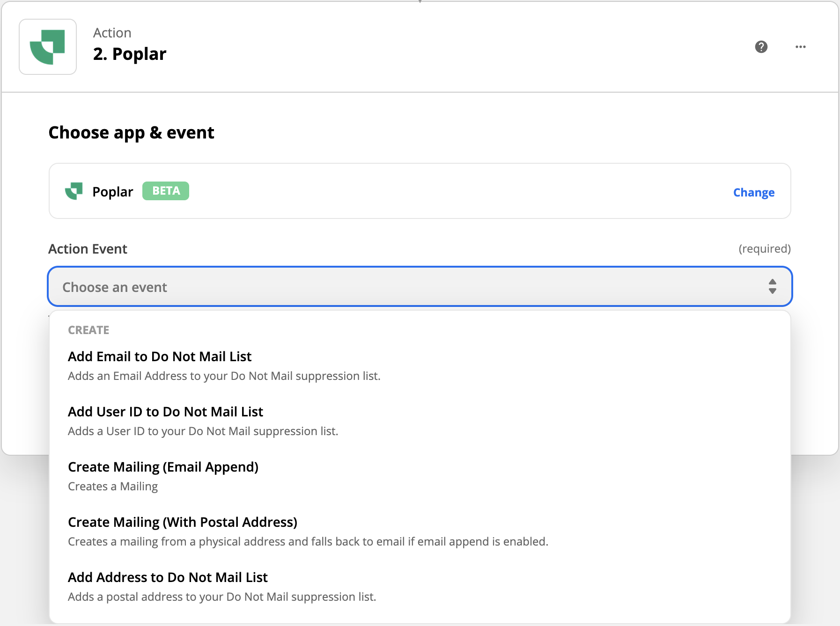Select Add Email to Do Not Mail List
The height and width of the screenshot is (626, 840).
tap(160, 357)
